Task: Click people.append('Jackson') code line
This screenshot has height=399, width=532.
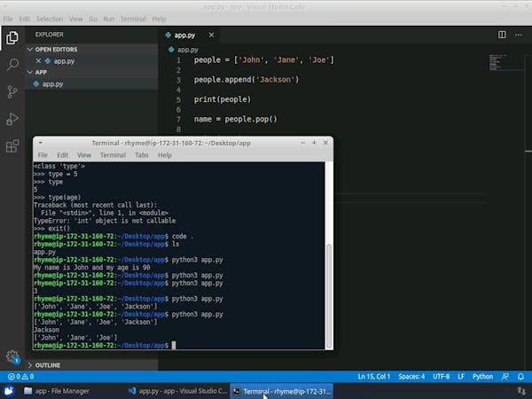Action: pos(246,80)
